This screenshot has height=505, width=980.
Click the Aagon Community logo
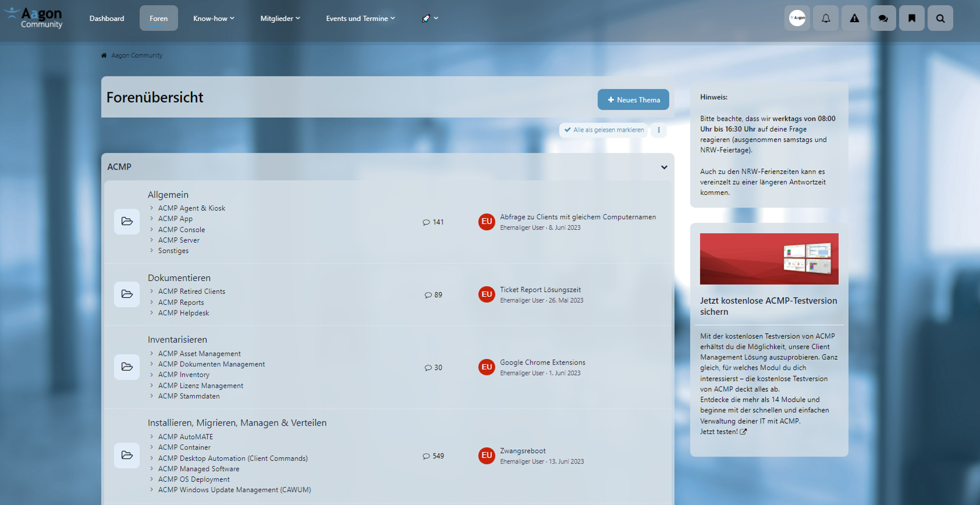click(33, 17)
